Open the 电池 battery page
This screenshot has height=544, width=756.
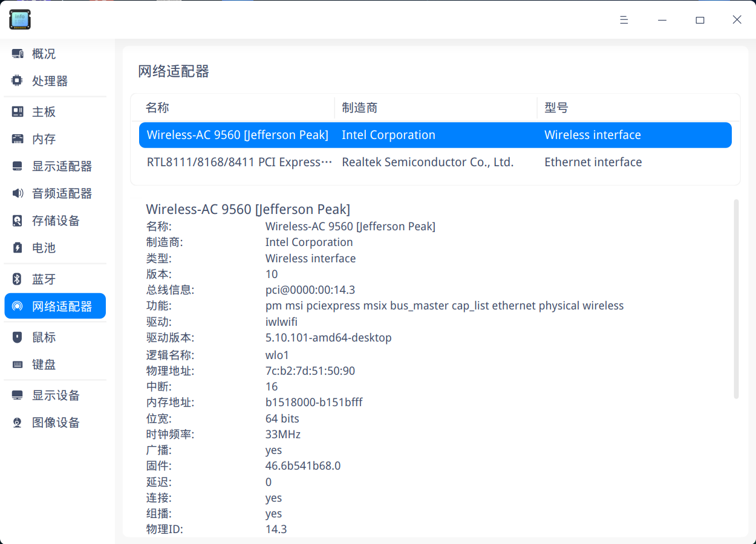[x=55, y=248]
